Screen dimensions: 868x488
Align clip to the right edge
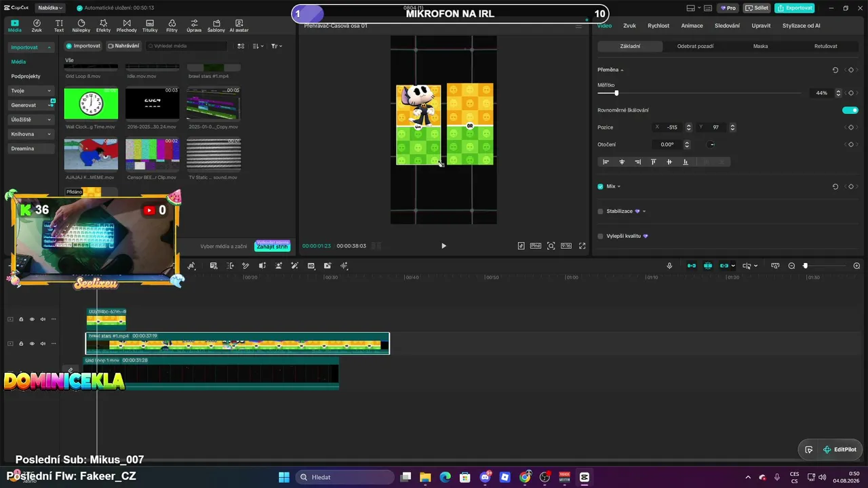637,162
